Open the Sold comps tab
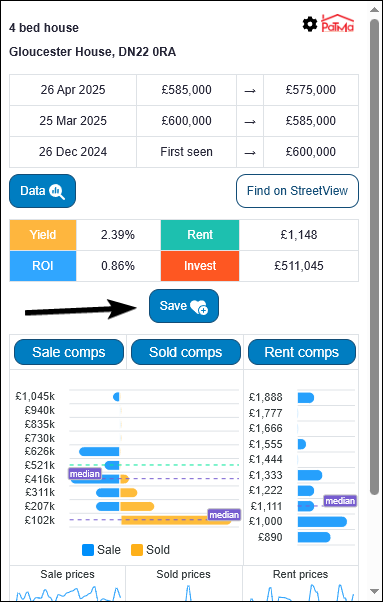This screenshot has width=383, height=602. (186, 352)
